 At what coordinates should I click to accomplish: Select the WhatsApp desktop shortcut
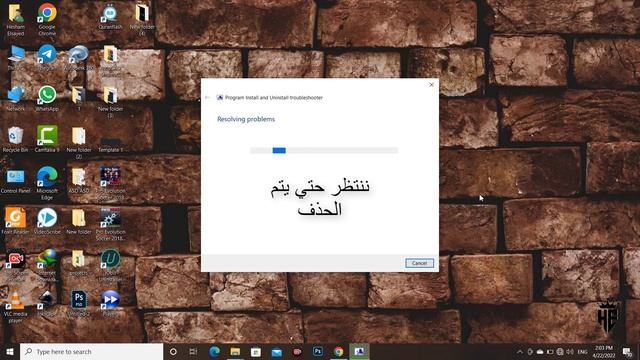click(47, 98)
